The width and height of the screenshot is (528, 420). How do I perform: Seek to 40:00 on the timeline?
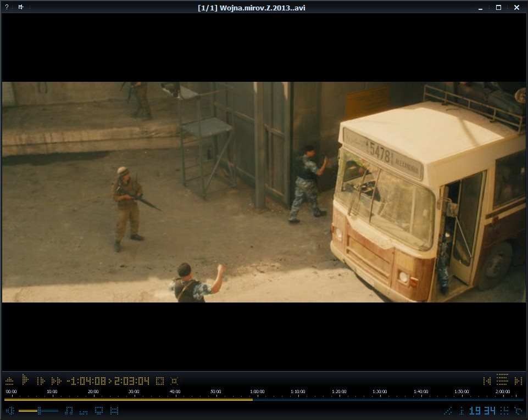pyautogui.click(x=175, y=392)
